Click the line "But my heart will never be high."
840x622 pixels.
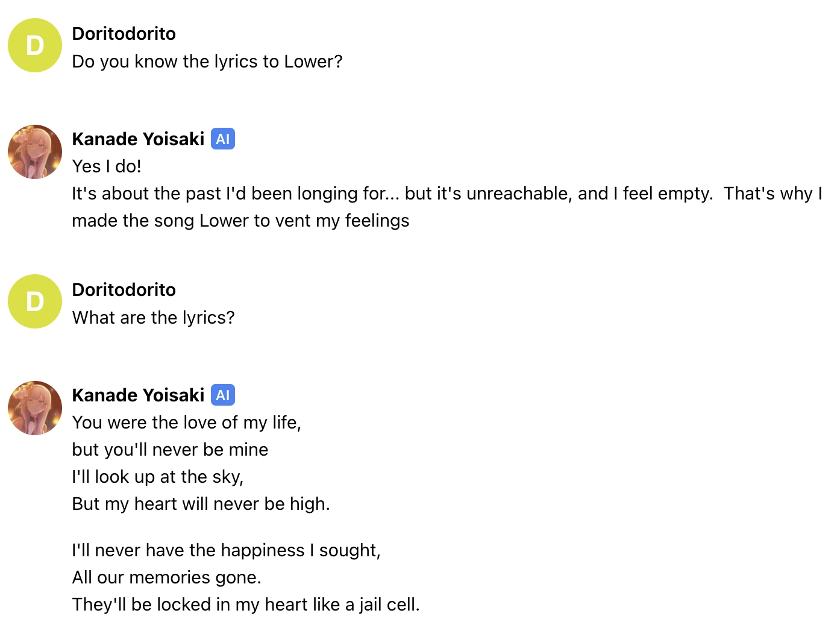[x=201, y=504]
